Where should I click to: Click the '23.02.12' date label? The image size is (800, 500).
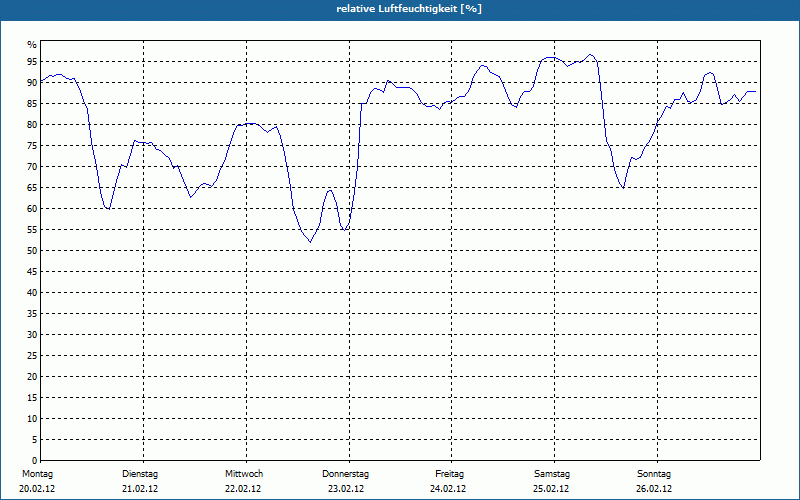coord(346,489)
